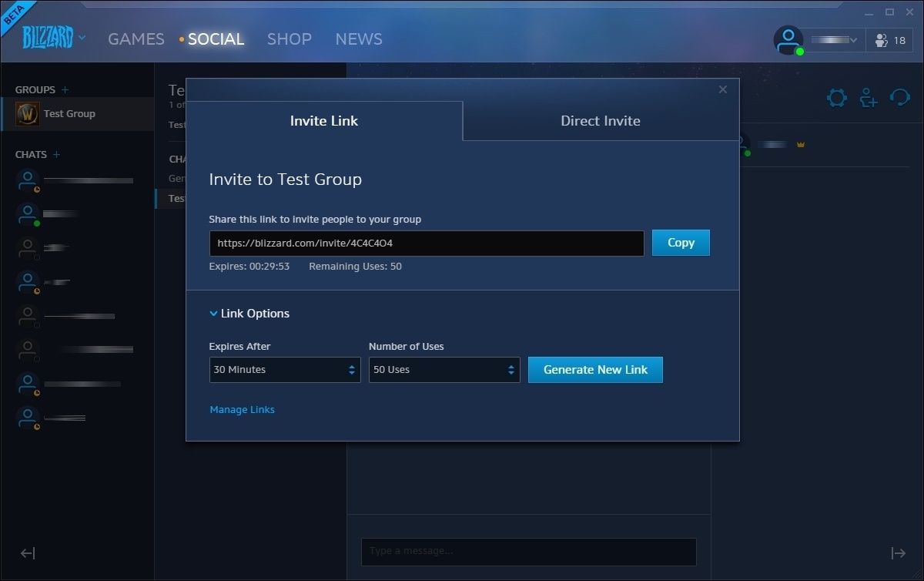Add a new group with plus icon
The height and width of the screenshot is (581, 924).
65,89
